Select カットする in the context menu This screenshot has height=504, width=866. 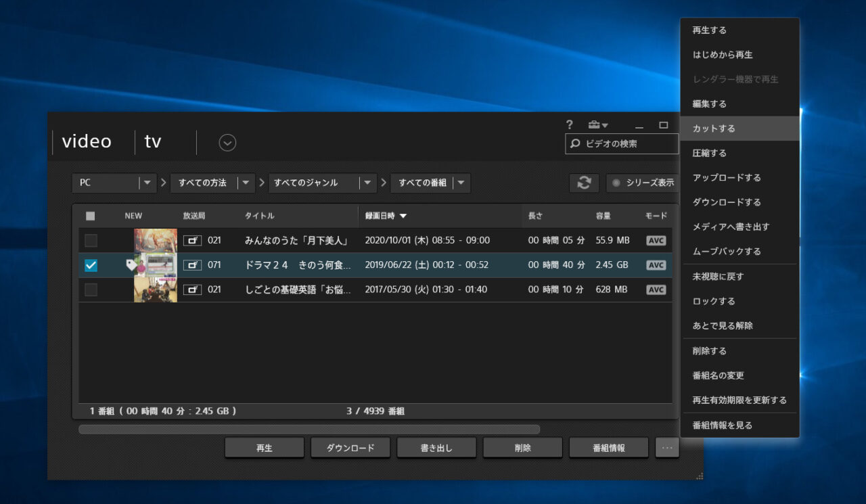(x=714, y=129)
